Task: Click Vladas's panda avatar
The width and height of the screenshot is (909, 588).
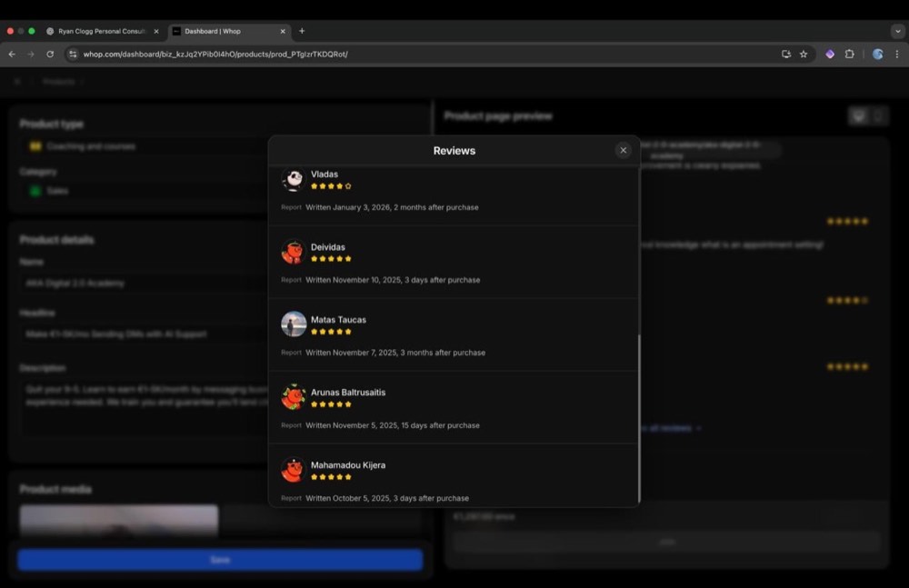Action: coord(294,179)
